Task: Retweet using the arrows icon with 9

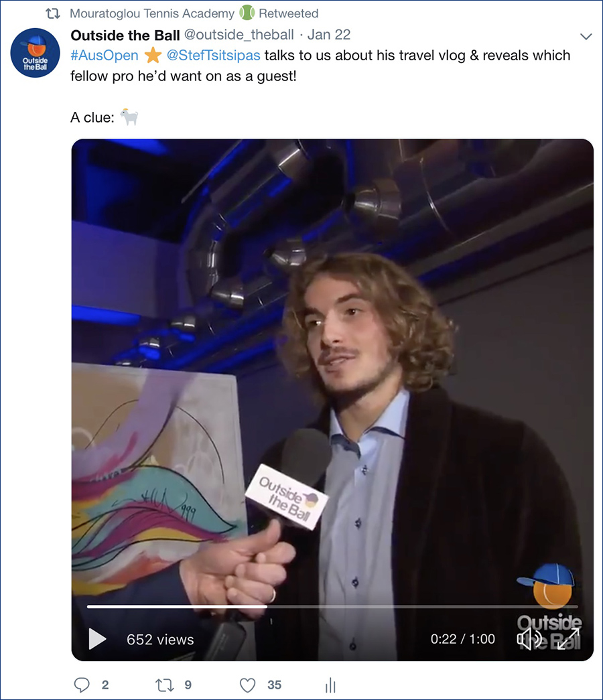Action: [164, 685]
